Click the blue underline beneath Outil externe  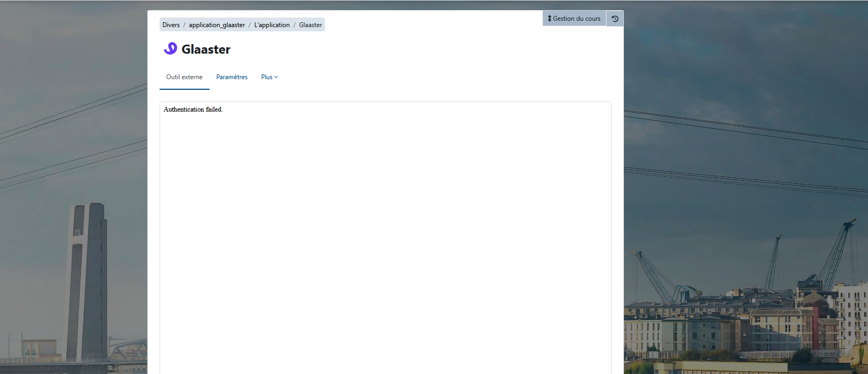click(184, 89)
